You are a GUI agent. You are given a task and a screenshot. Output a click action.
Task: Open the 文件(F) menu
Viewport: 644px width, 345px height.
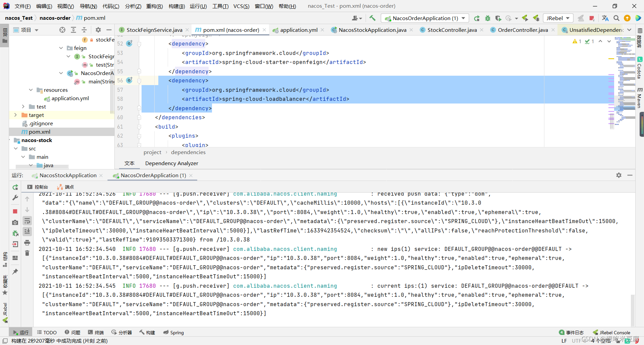coord(22,6)
